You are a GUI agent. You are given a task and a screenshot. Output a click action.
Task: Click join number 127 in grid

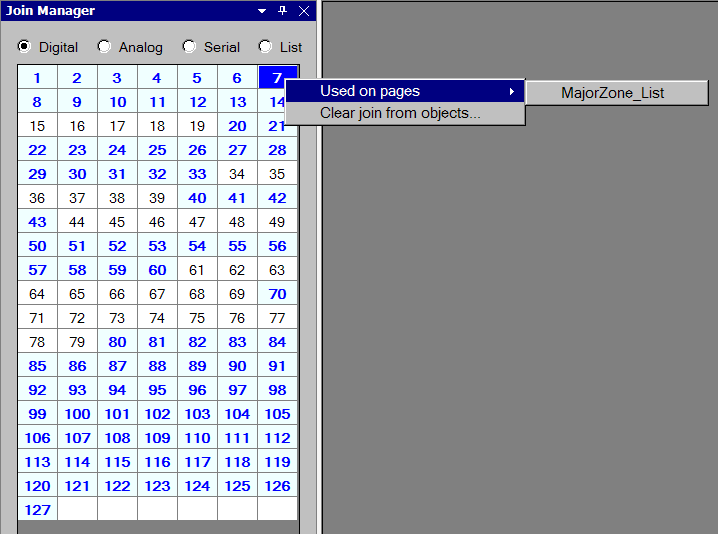point(37,510)
